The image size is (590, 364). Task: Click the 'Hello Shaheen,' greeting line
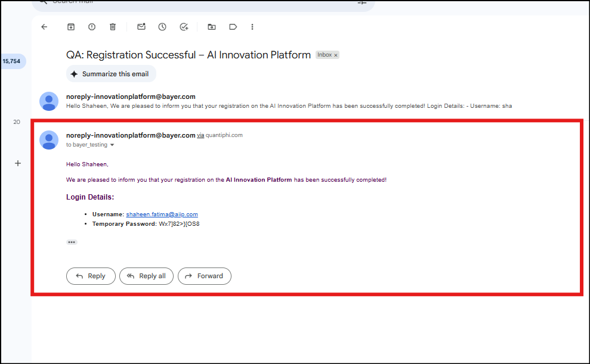[x=87, y=164]
